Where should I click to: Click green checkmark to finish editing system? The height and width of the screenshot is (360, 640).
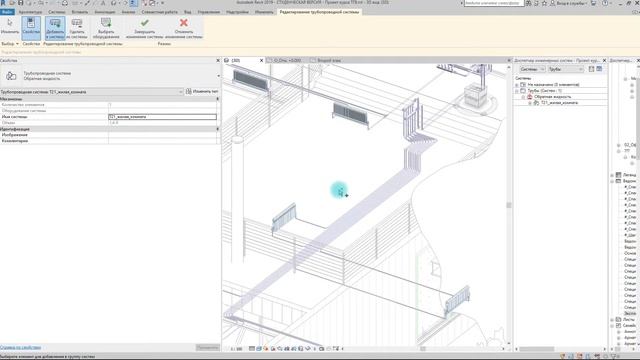click(x=144, y=28)
